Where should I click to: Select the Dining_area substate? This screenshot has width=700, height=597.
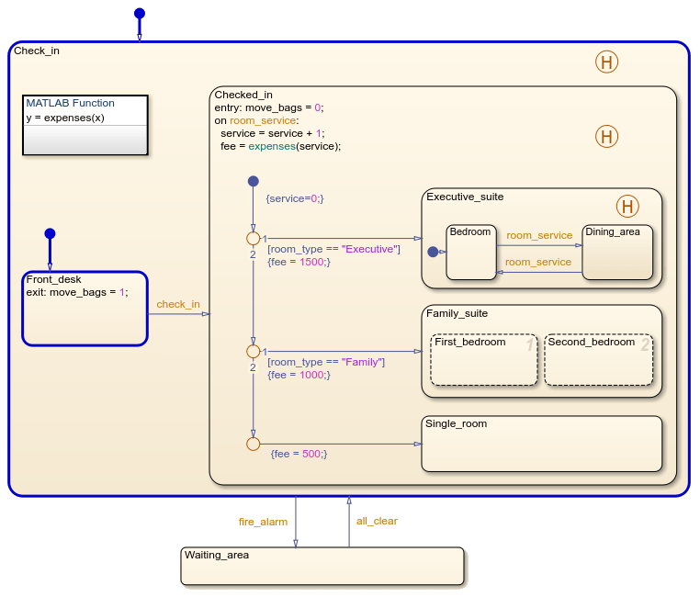tap(617, 258)
